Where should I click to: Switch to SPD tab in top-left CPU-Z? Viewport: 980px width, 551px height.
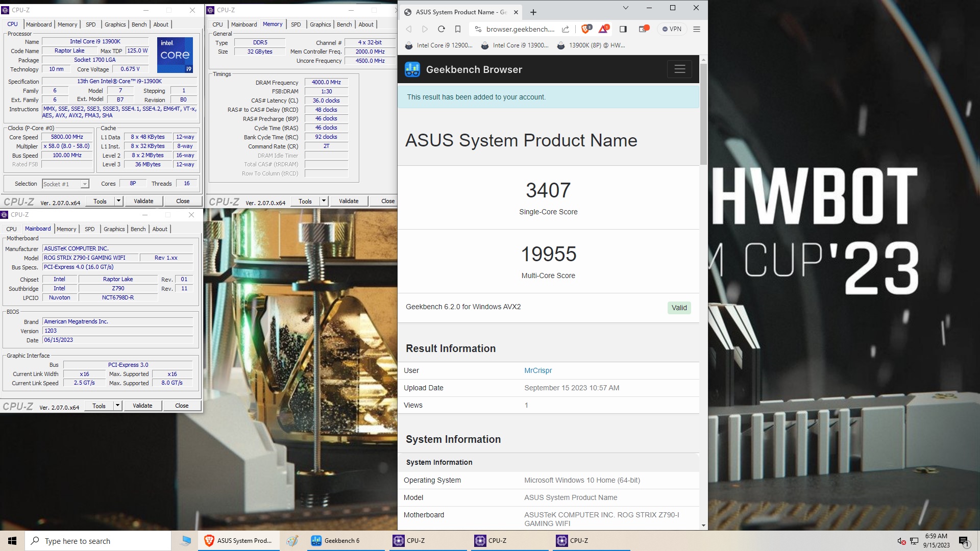pyautogui.click(x=90, y=24)
